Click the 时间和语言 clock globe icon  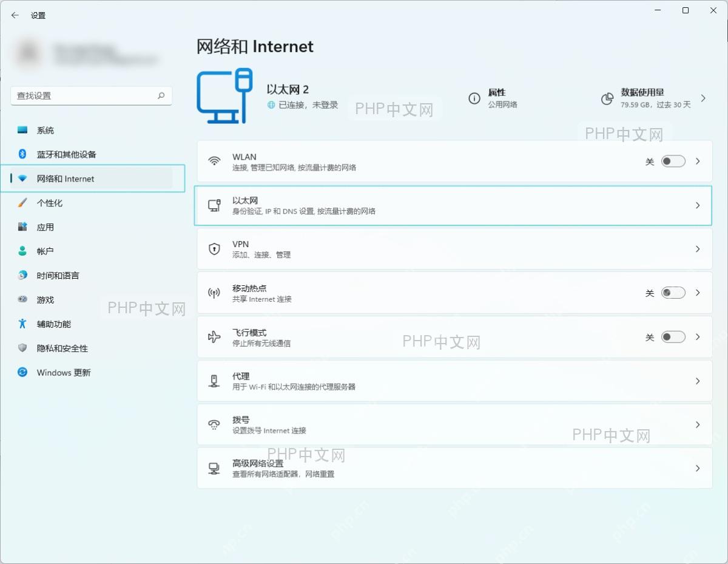pos(22,275)
